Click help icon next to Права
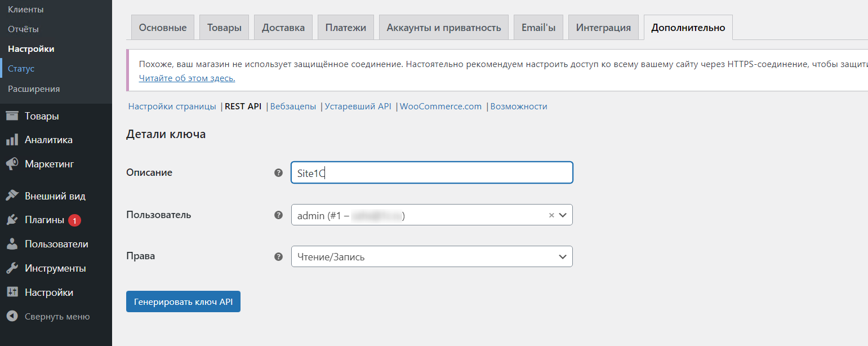The width and height of the screenshot is (868, 346). [x=278, y=256]
